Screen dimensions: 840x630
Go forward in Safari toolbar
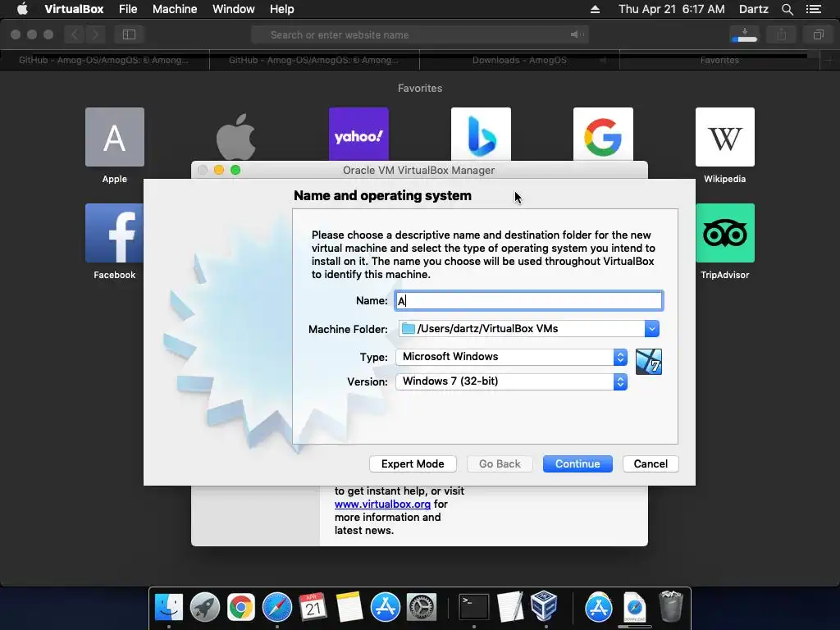click(95, 34)
